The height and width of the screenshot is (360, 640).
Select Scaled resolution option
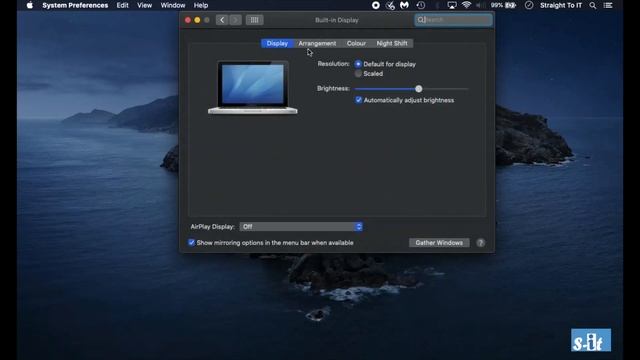point(358,73)
